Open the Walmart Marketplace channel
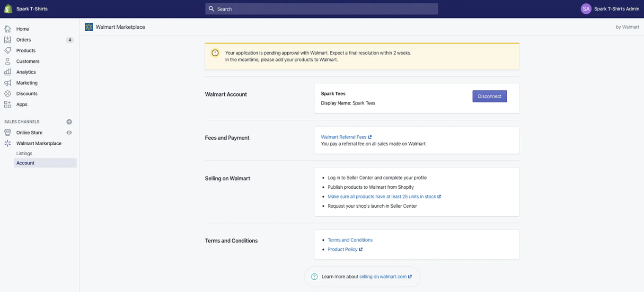The width and height of the screenshot is (644, 292). [x=38, y=143]
